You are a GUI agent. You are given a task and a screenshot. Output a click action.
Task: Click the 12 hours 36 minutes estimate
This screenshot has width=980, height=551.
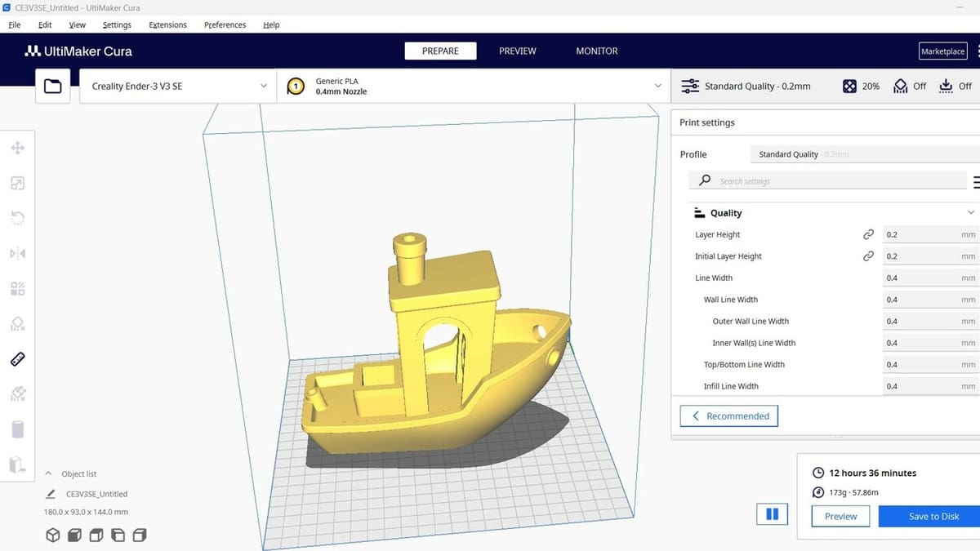[x=872, y=473]
